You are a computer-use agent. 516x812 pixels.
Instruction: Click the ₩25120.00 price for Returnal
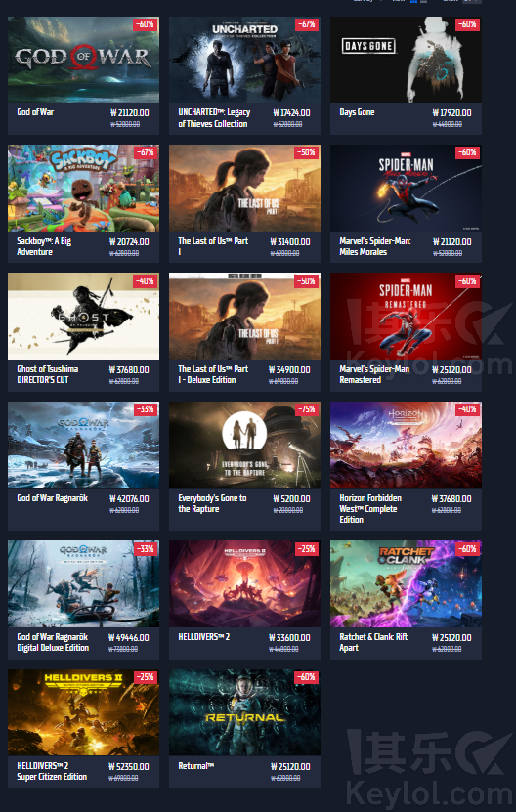tap(290, 766)
